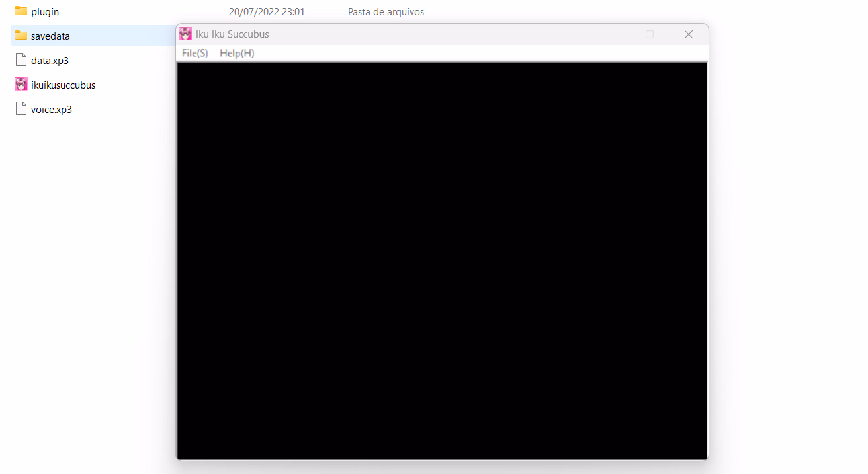Image resolution: width=868 pixels, height=474 pixels.
Task: Click the data.xp3 file icon
Action: [x=21, y=60]
